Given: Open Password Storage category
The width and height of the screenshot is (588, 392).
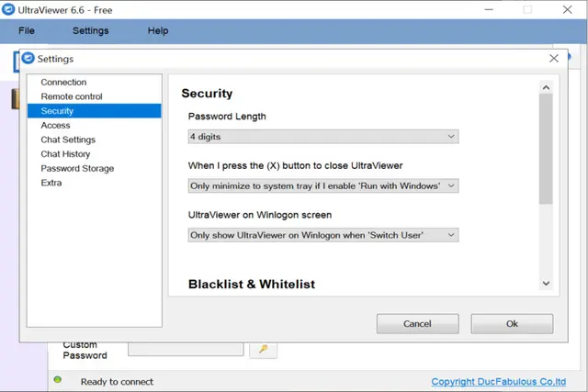Looking at the screenshot, I should coord(94,168).
